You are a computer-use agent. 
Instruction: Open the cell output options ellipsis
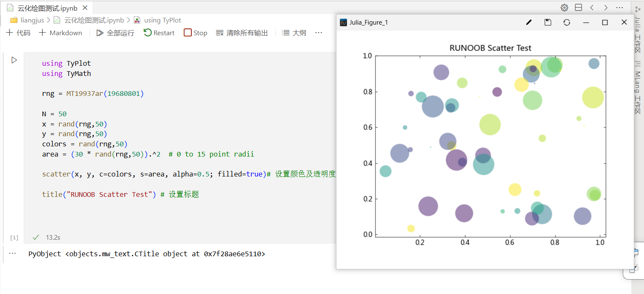(12, 253)
